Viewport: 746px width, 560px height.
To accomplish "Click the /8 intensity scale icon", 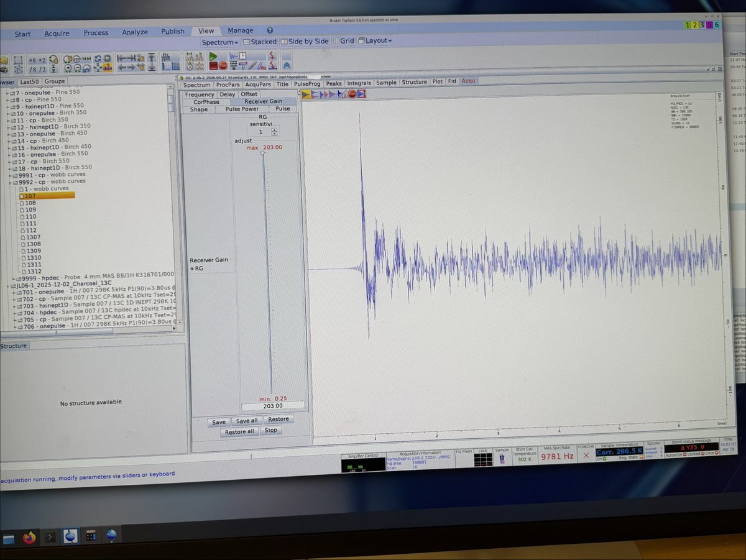I will pos(32,69).
